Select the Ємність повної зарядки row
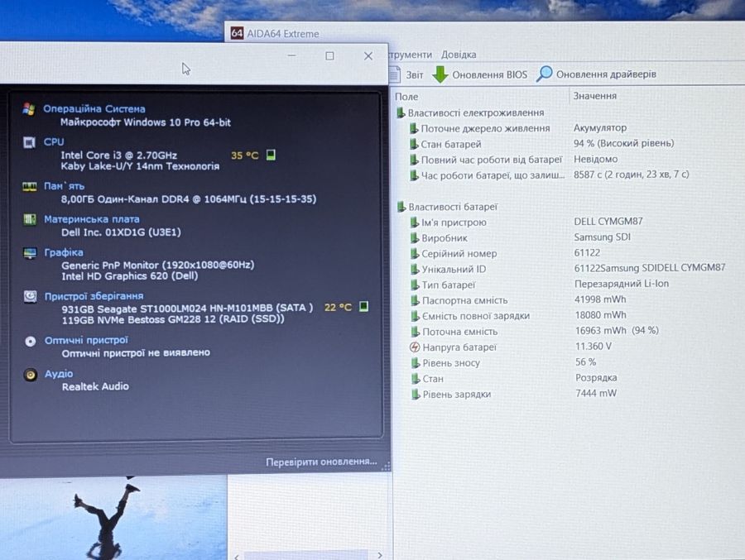745x560 pixels. tap(518, 315)
